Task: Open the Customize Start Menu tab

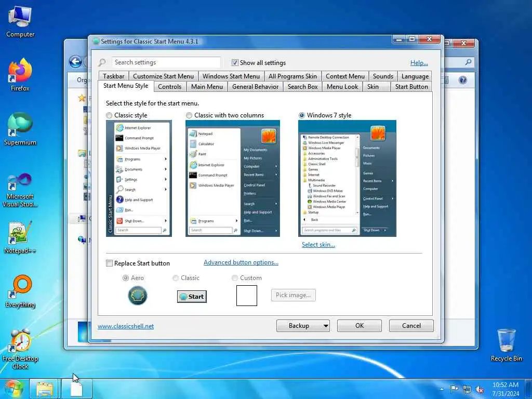Action: (163, 76)
